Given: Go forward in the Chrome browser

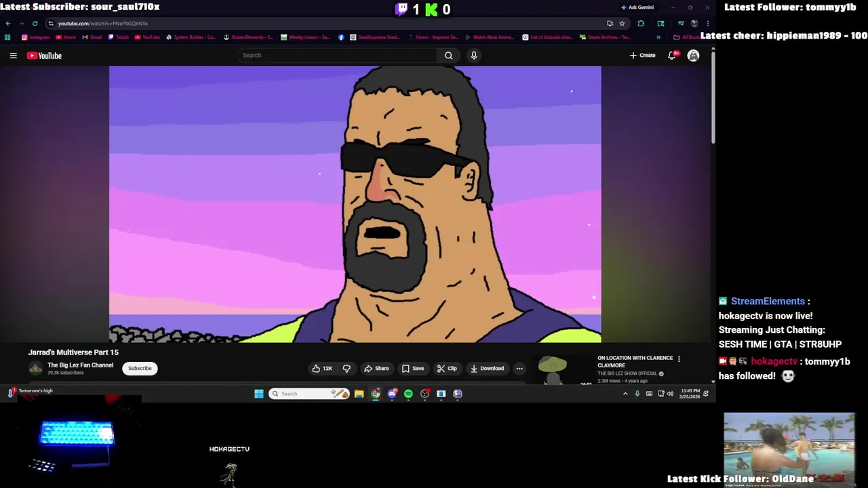Looking at the screenshot, I should click(21, 23).
